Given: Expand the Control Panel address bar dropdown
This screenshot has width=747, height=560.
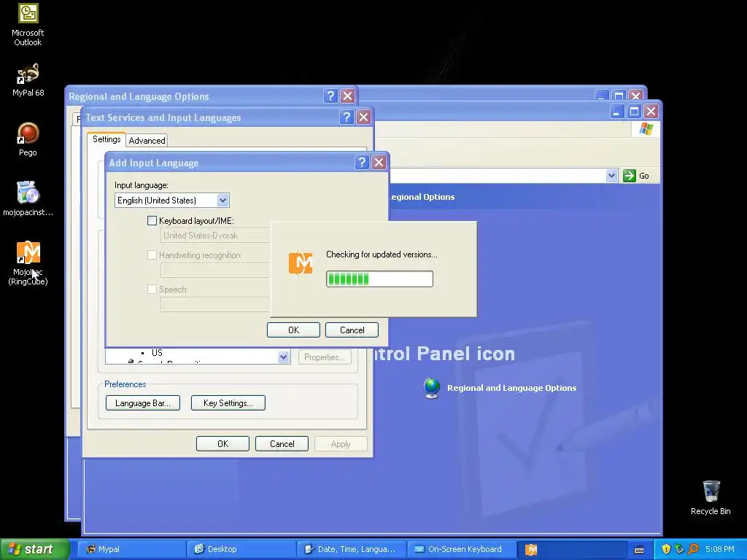Looking at the screenshot, I should [612, 176].
